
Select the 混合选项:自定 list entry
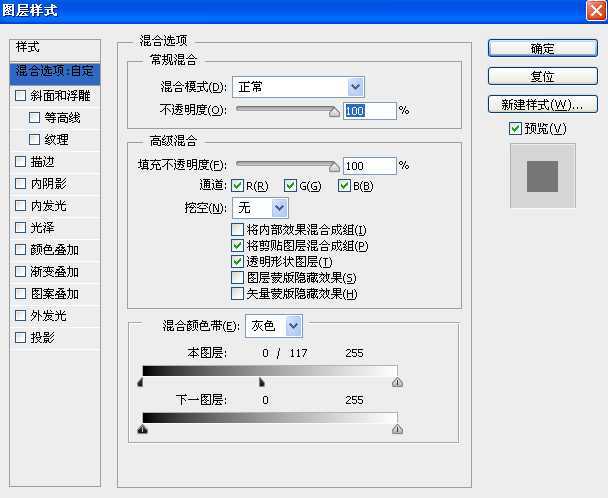pyautogui.click(x=55, y=71)
